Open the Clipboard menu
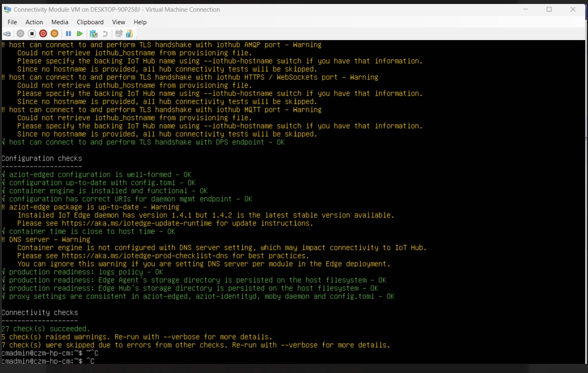This screenshot has width=588, height=373. [x=90, y=22]
